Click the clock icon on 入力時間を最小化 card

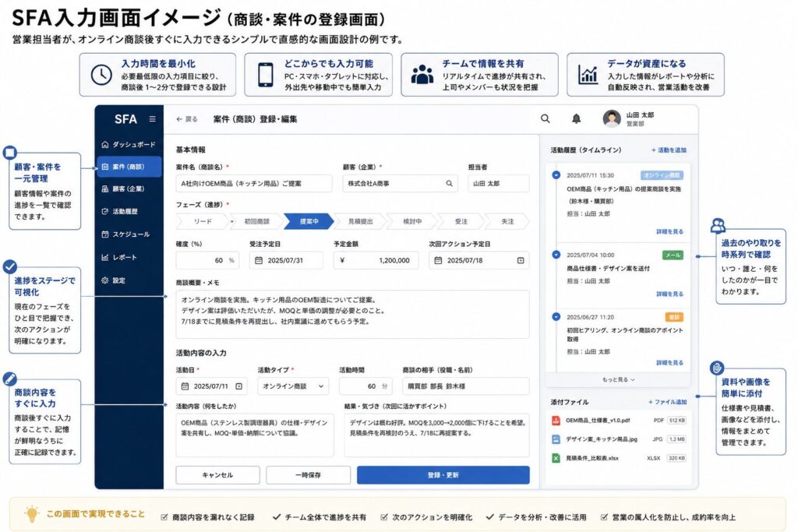point(101,76)
